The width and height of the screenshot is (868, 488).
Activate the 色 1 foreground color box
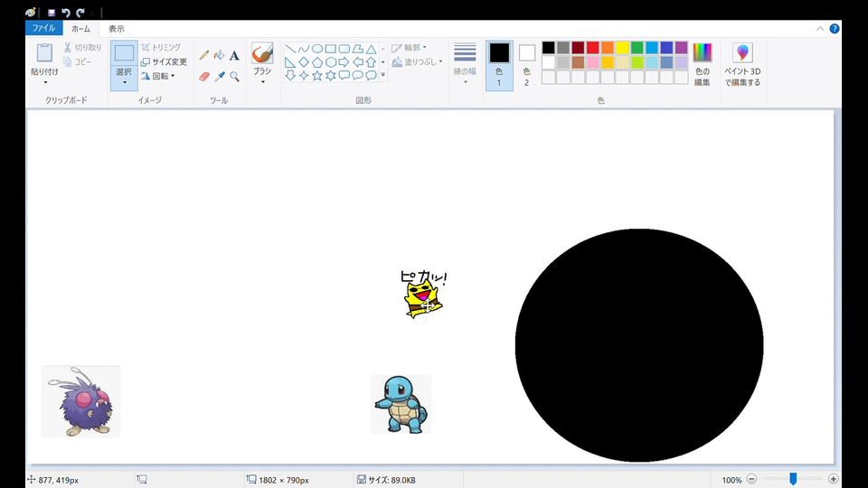pyautogui.click(x=499, y=65)
